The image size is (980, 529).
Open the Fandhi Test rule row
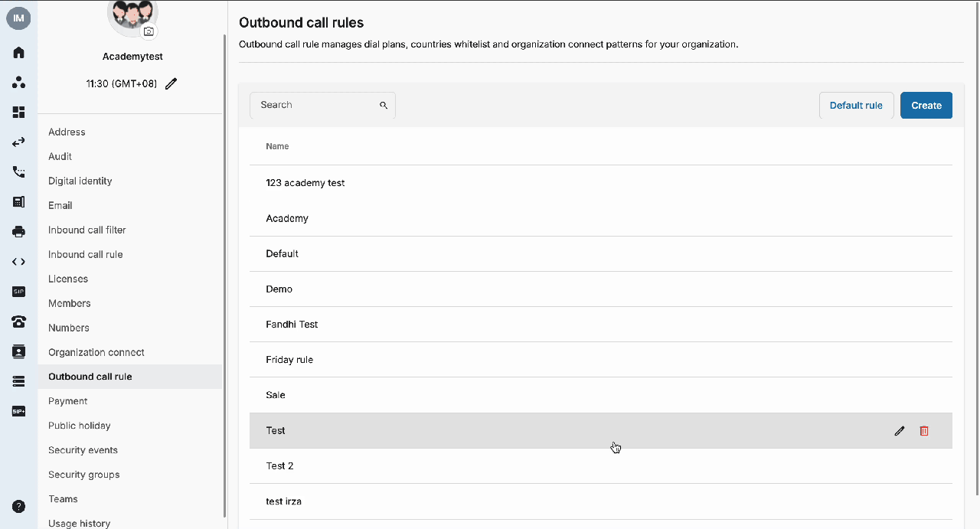point(601,325)
